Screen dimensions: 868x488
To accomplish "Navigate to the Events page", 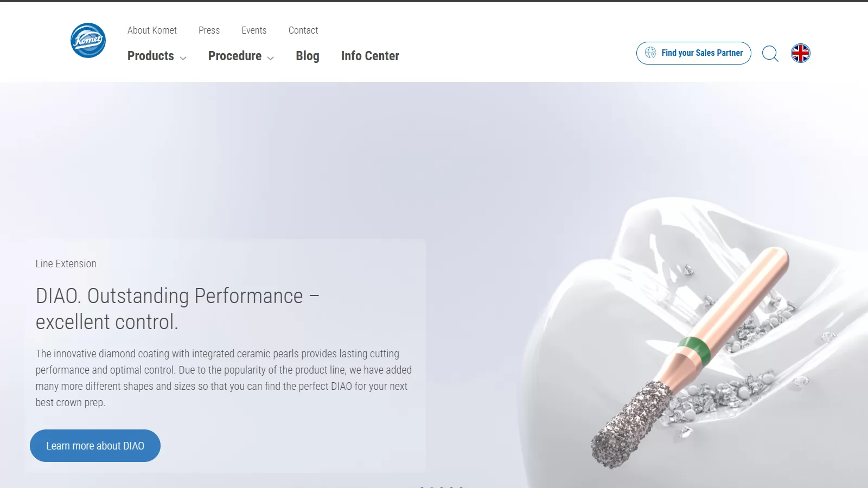I will point(254,30).
